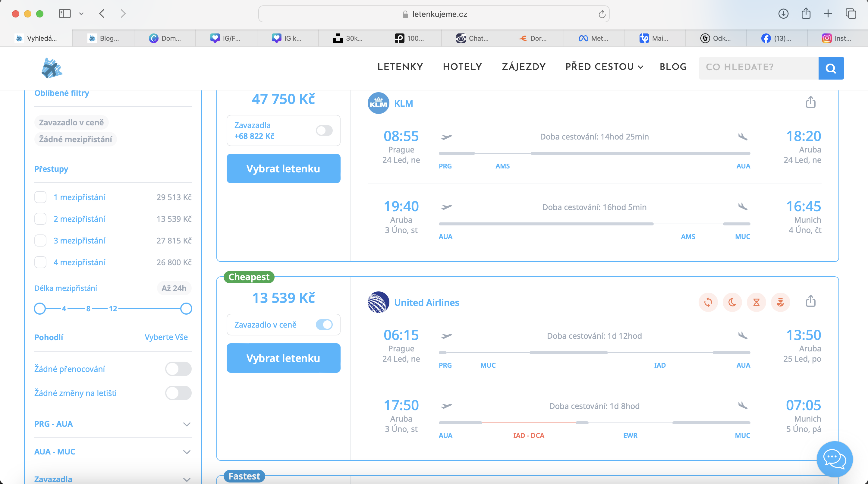Expand the PRG - AUA section
Viewport: 868px width, 484px height.
click(x=186, y=424)
